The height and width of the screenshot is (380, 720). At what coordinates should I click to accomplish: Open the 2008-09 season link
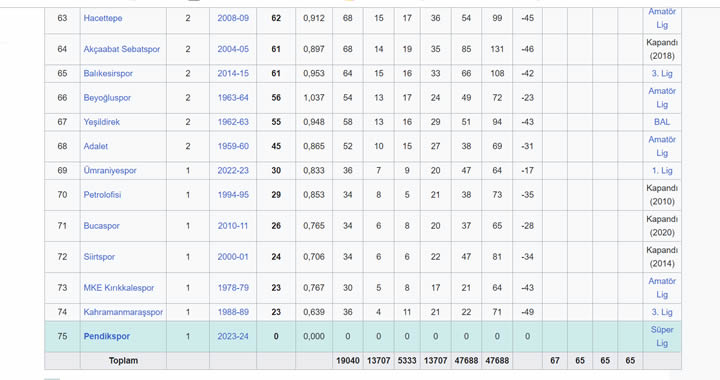coord(233,18)
